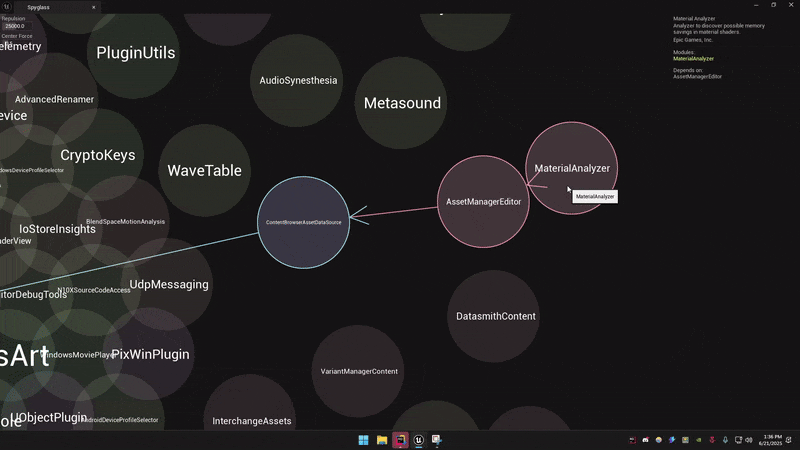Select the ContentBrowserAssetDataSource node
Image resolution: width=800 pixels, height=450 pixels.
tap(304, 222)
